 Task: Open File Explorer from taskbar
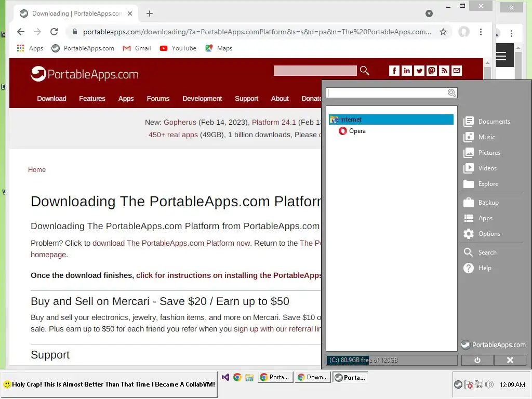(x=249, y=377)
